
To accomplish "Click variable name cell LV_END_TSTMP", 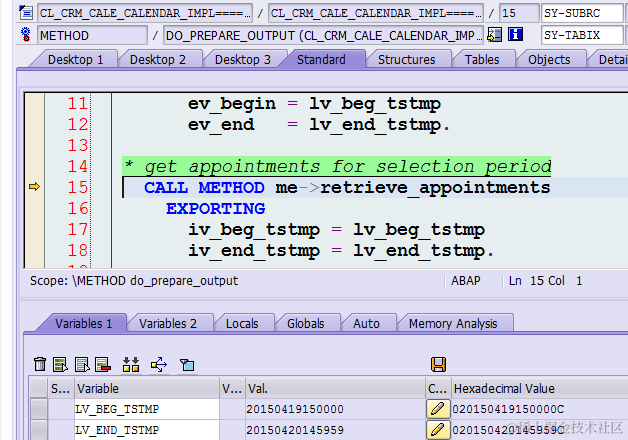I will pyautogui.click(x=147, y=430).
